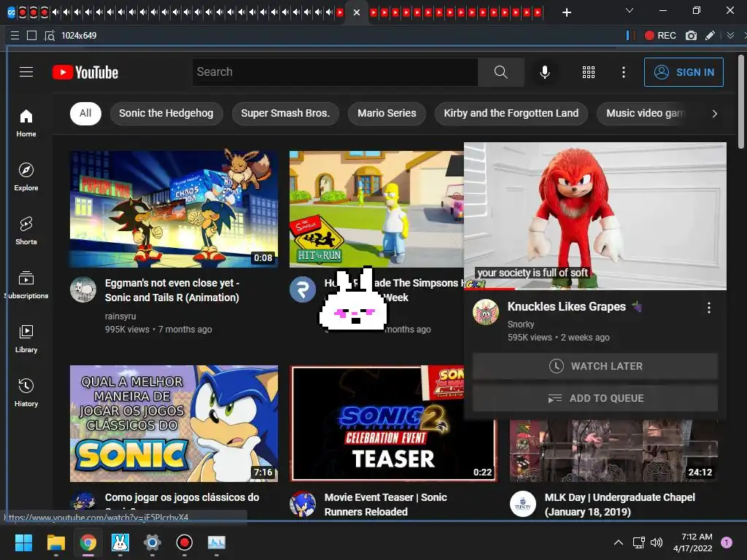Open the Home sidebar item
The image size is (747, 560).
click(x=26, y=123)
